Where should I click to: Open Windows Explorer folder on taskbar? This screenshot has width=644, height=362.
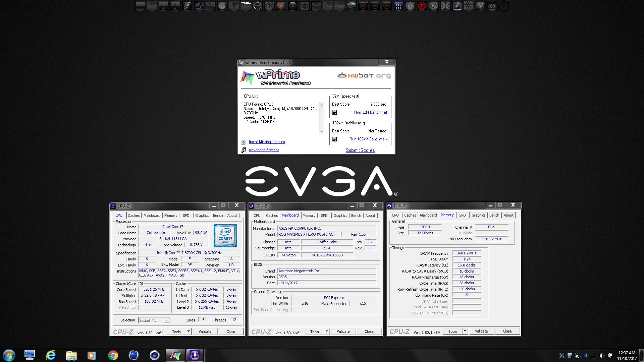[x=71, y=355]
